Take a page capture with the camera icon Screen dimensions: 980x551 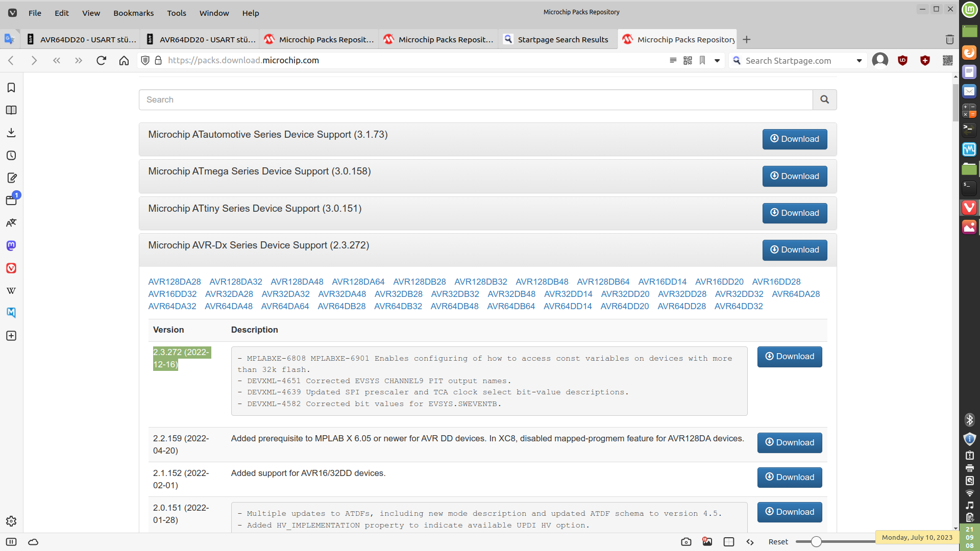coord(686,542)
